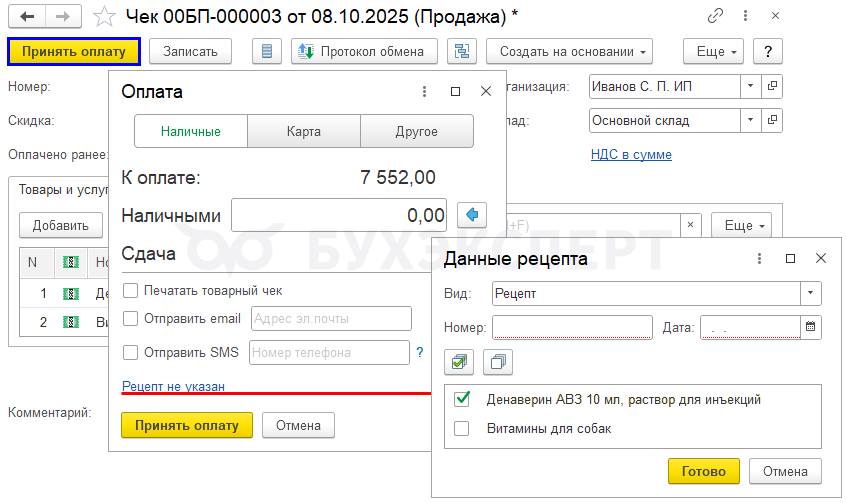Image resolution: width=847 pixels, height=503 pixels.
Task: Confirm Принять оплату in Оплата dialog
Action: [187, 425]
